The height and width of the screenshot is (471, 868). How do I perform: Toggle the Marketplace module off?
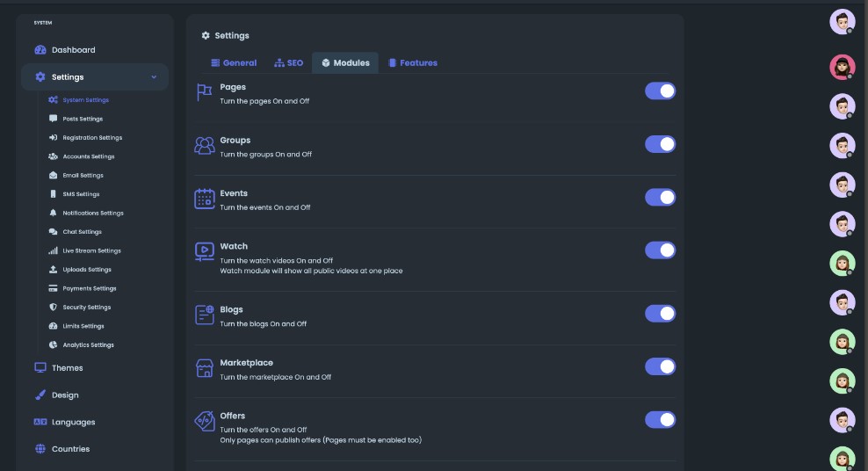660,366
